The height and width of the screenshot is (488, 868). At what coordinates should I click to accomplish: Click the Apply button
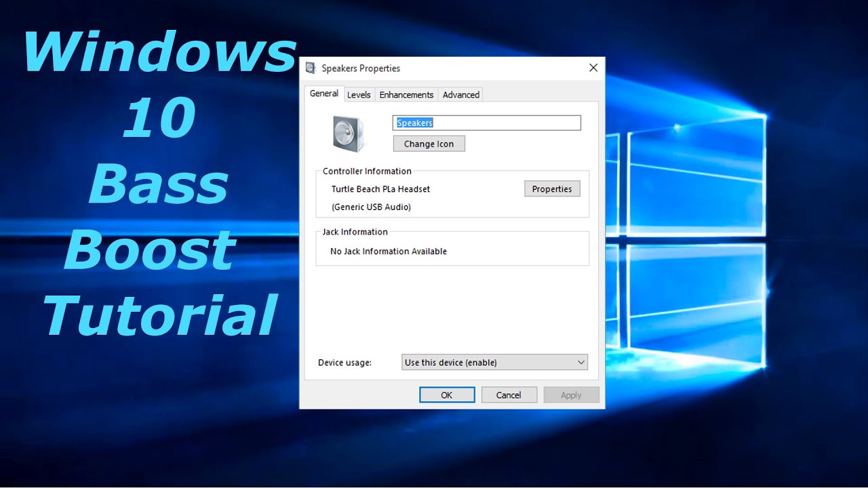pos(571,395)
